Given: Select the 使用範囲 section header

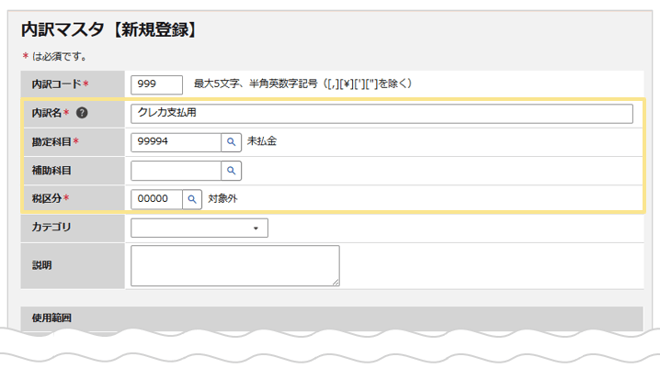Looking at the screenshot, I should (332, 318).
